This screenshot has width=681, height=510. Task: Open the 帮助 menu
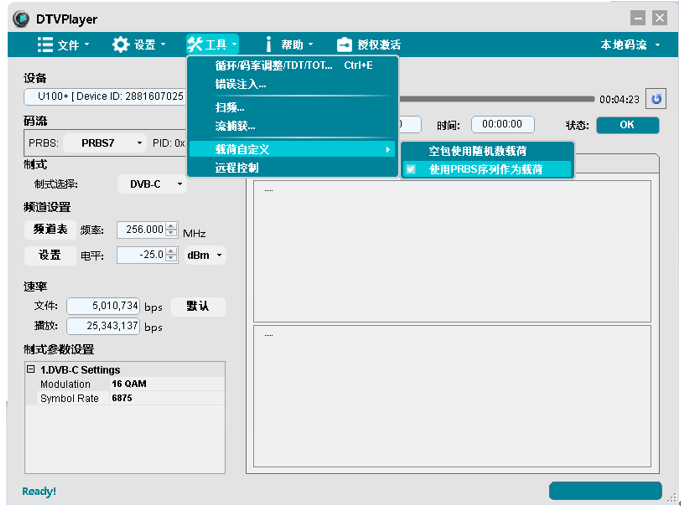coord(289,44)
